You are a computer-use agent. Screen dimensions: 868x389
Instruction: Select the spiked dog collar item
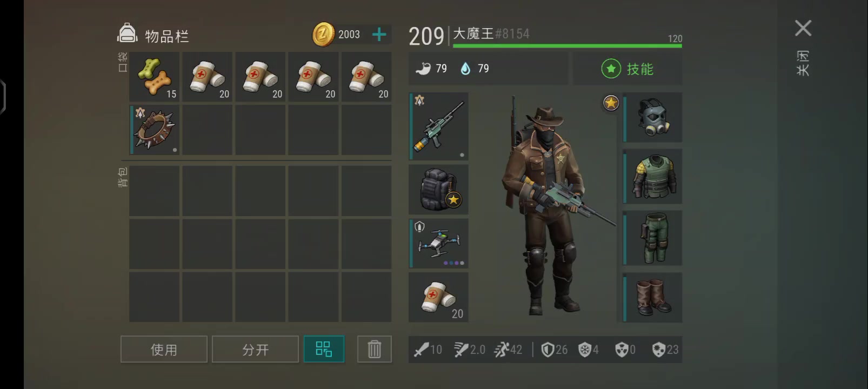[155, 130]
